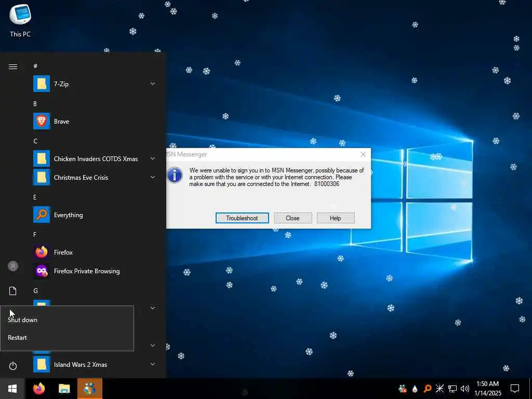
Task: Open the volume speaker tray icon
Action: (465, 389)
